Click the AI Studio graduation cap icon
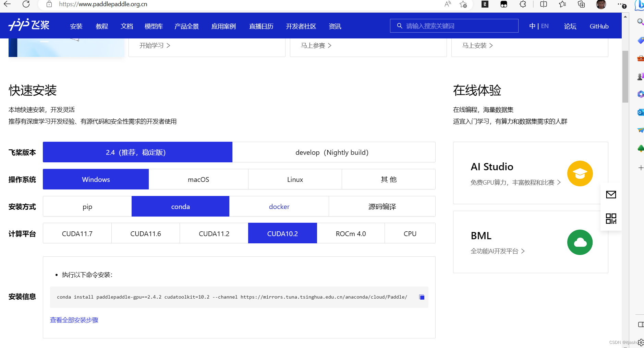 coord(580,174)
